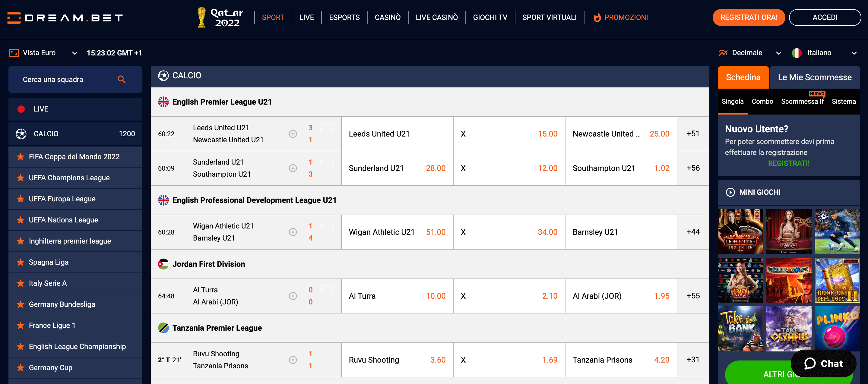
Task: Open the Take the Bank game thumbnail
Action: tap(740, 329)
